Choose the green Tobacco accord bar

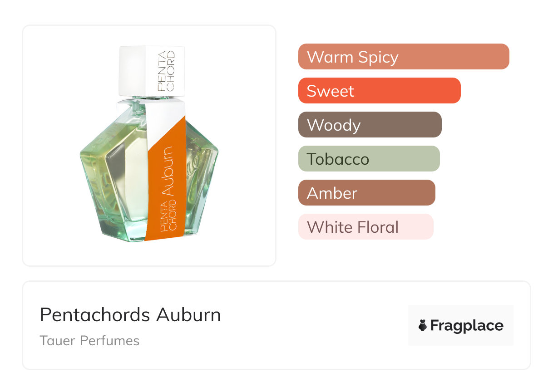[369, 159]
